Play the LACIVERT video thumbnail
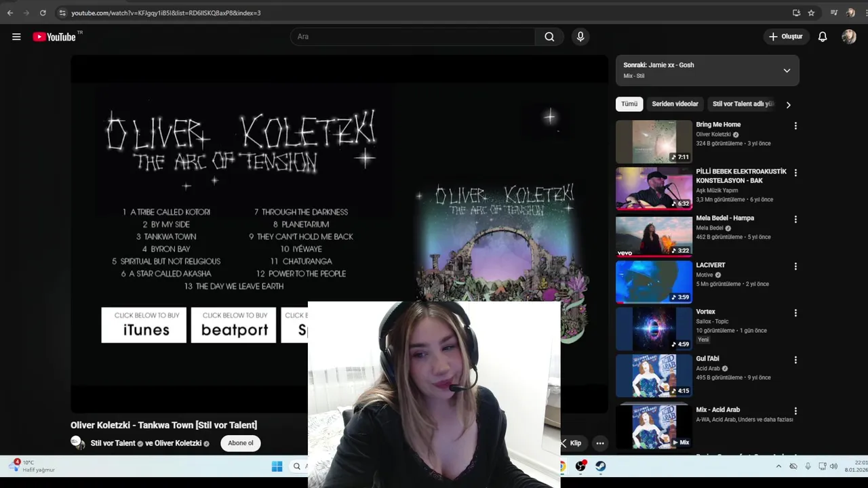 coord(654,282)
